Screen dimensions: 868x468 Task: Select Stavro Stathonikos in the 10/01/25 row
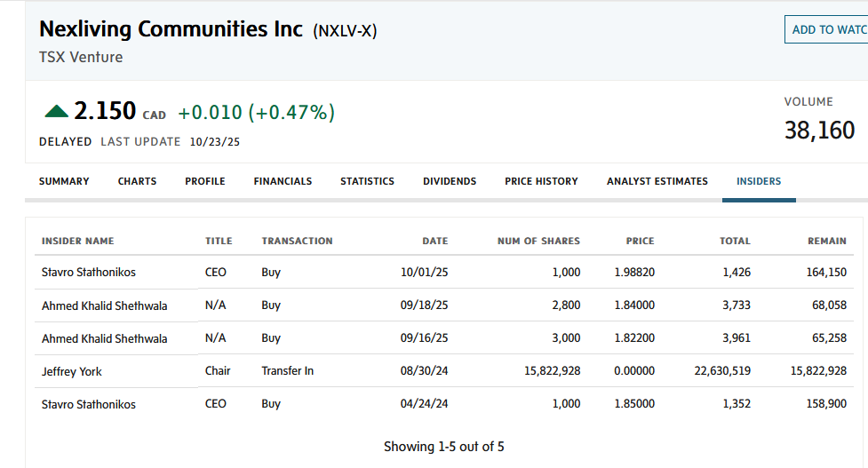click(89, 272)
